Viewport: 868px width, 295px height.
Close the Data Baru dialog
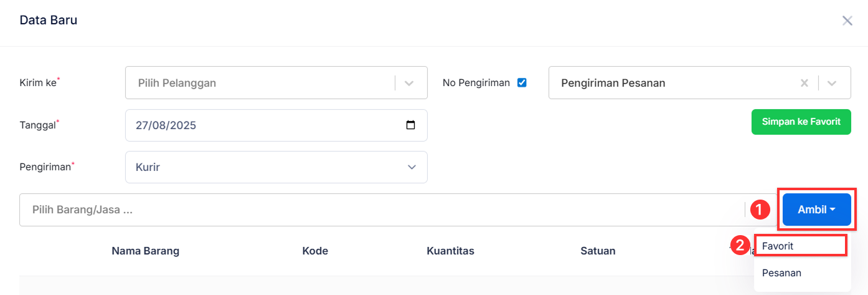click(x=847, y=21)
